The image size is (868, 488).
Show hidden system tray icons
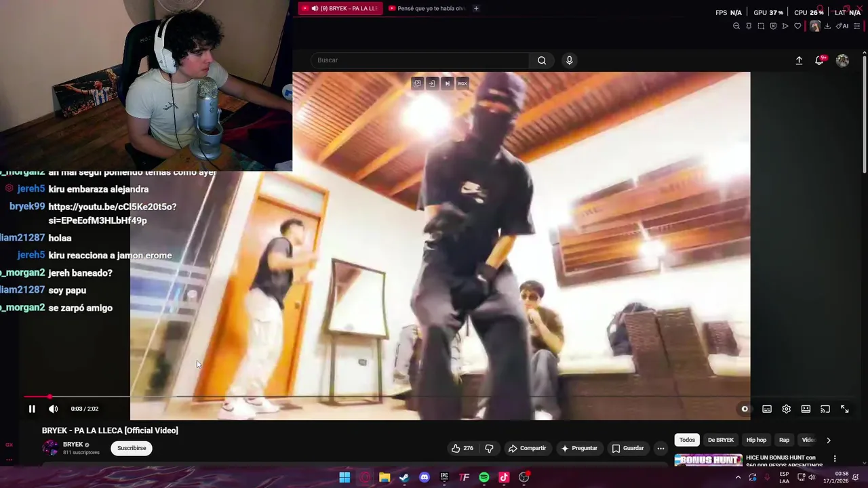738,477
